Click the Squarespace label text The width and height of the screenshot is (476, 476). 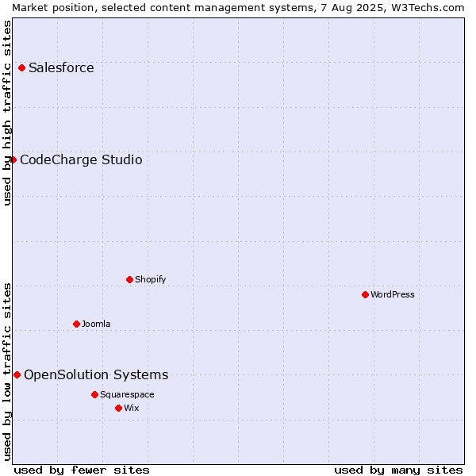click(127, 394)
